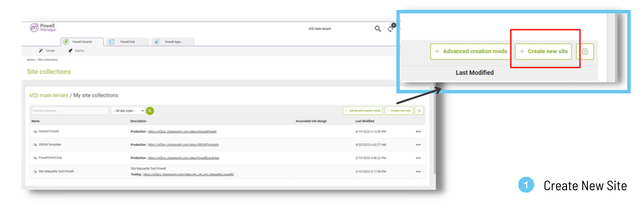Click the Powell Manager logo
The width and height of the screenshot is (644, 214).
click(x=43, y=28)
